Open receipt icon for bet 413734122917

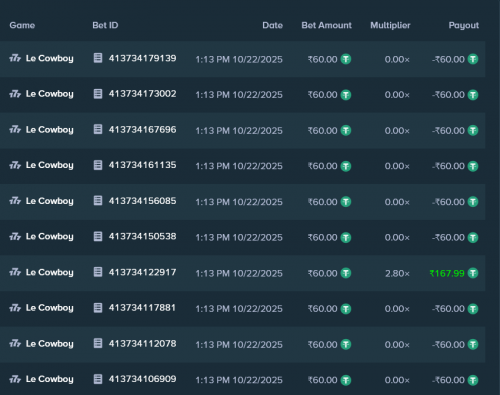tap(98, 272)
